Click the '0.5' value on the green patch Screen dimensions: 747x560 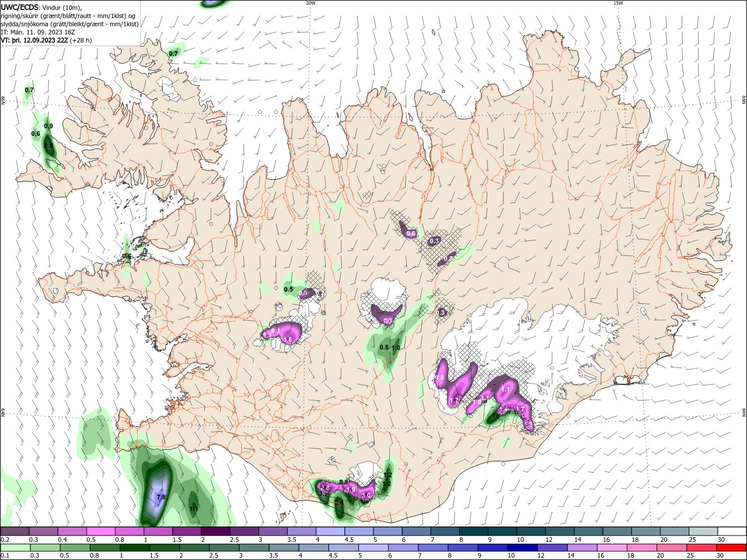coord(288,289)
